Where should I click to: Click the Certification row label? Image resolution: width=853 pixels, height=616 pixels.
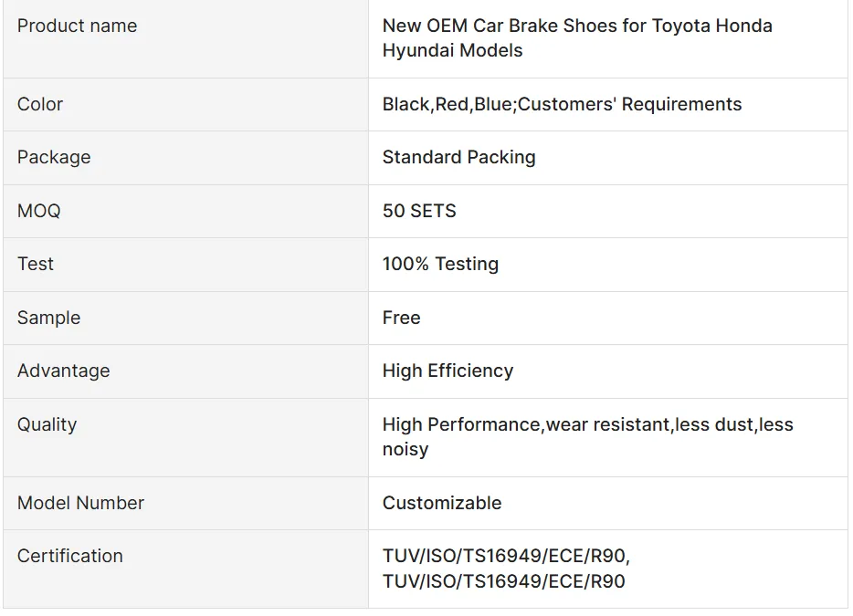69,556
